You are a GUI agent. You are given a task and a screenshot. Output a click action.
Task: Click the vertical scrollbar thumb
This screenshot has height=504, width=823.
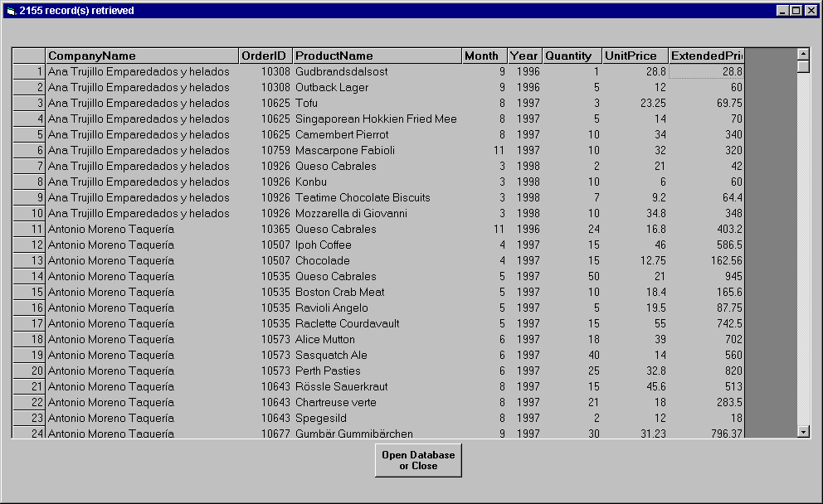click(x=803, y=66)
